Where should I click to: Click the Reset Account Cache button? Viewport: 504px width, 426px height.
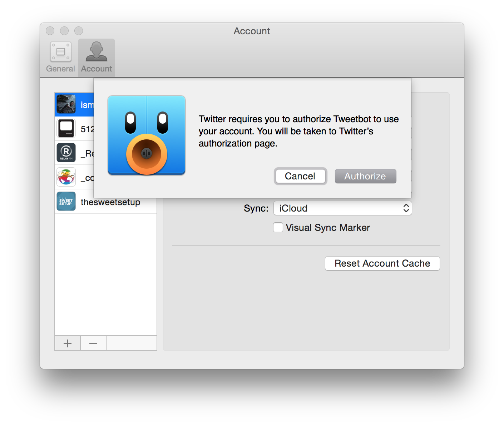[382, 263]
